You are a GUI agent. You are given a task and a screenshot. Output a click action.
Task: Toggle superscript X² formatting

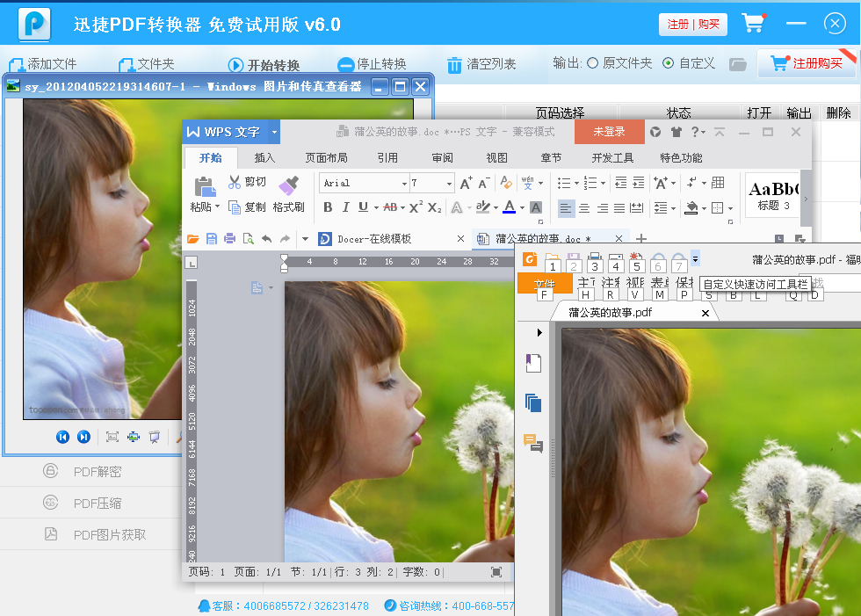click(x=416, y=207)
